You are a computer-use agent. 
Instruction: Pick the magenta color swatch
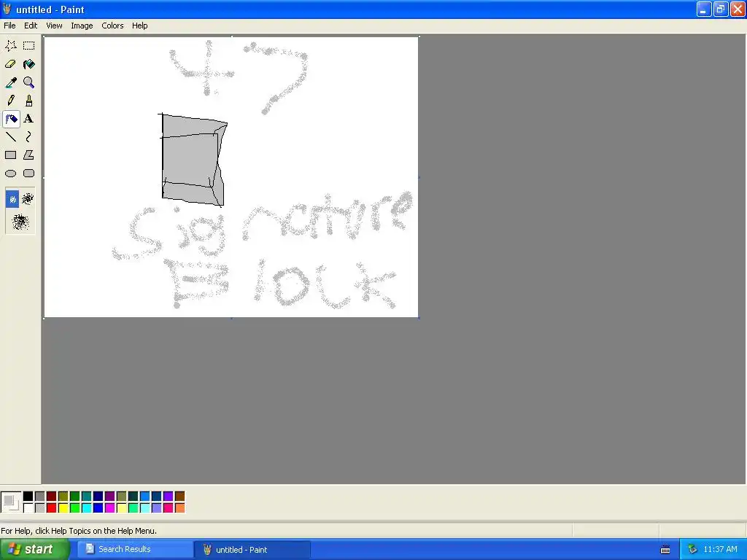coord(110,508)
